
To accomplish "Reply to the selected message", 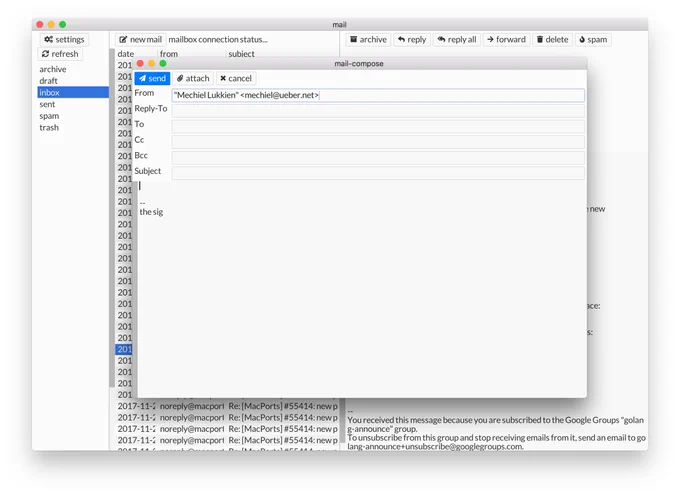I will pos(412,39).
